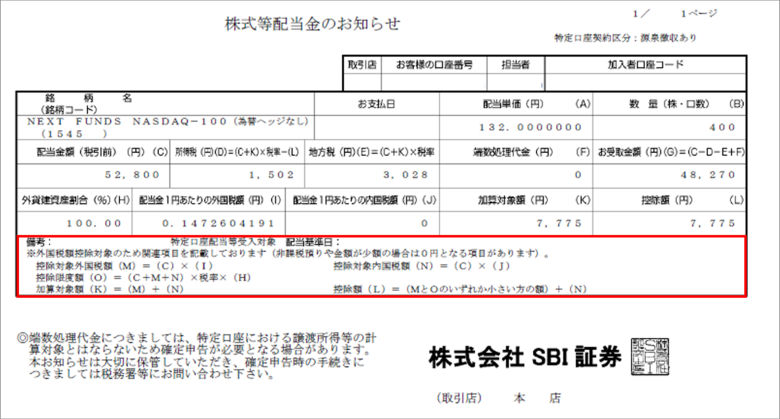
Task: Click the お客様の口座番号 header cell
Action: point(434,65)
